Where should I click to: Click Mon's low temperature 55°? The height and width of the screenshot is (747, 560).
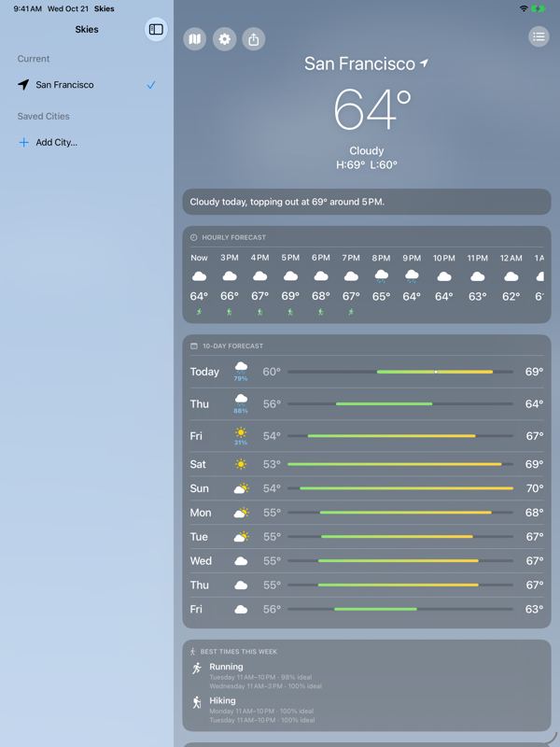coord(272,513)
